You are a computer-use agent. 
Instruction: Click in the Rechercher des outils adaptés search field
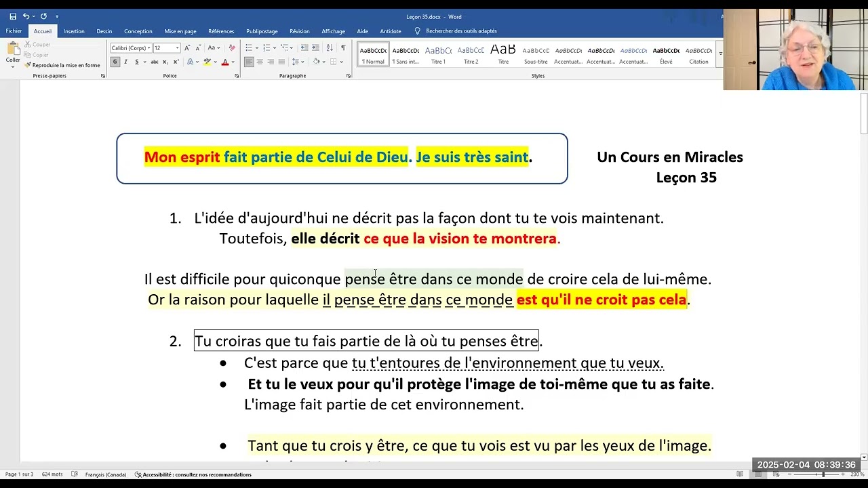(x=461, y=31)
